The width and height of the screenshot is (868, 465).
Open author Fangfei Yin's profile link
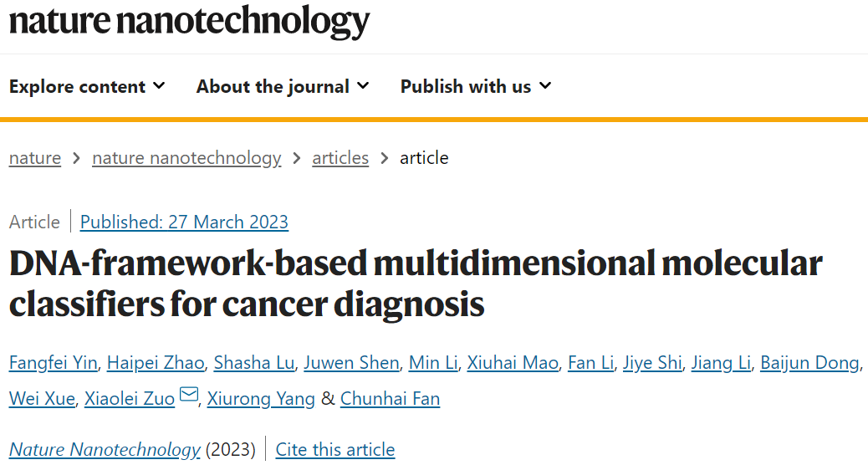pos(54,363)
